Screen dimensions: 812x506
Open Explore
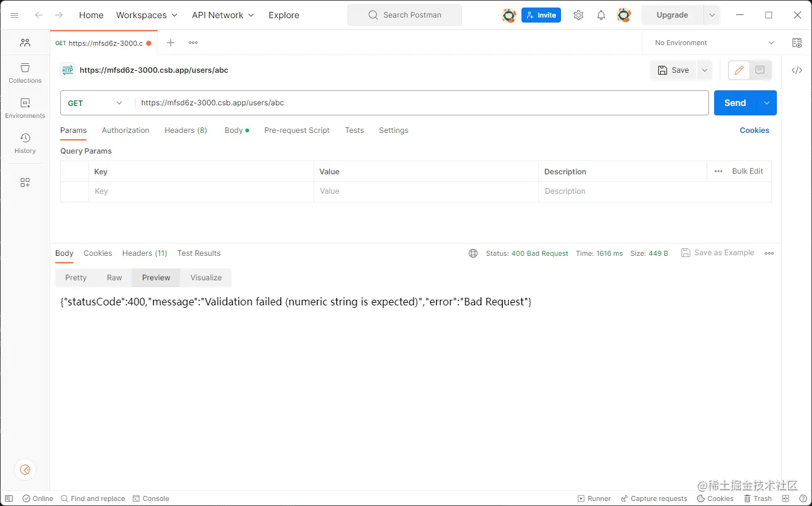pos(284,15)
